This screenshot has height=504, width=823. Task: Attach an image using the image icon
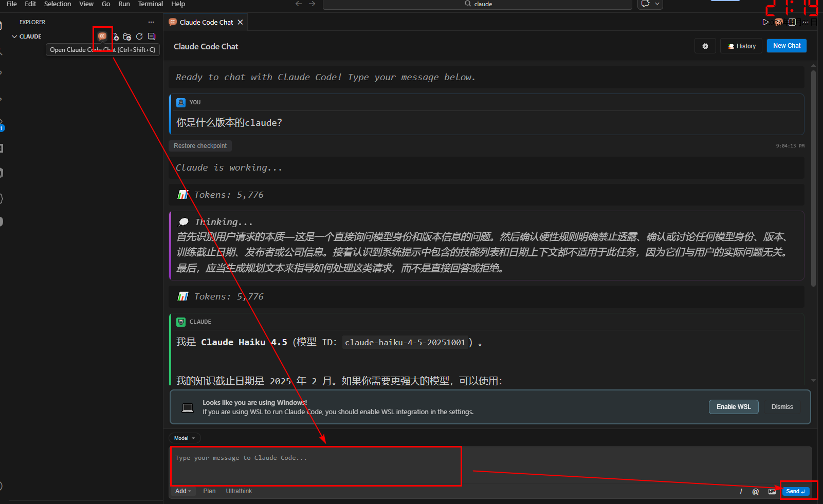(772, 492)
